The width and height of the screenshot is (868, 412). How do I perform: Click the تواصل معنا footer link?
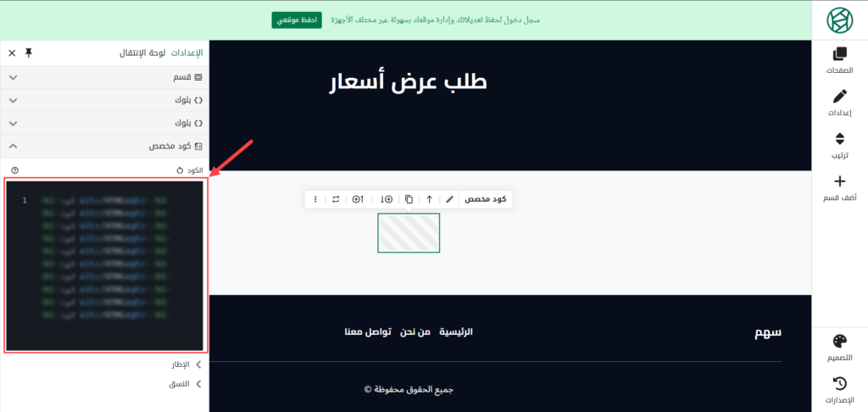coord(367,332)
